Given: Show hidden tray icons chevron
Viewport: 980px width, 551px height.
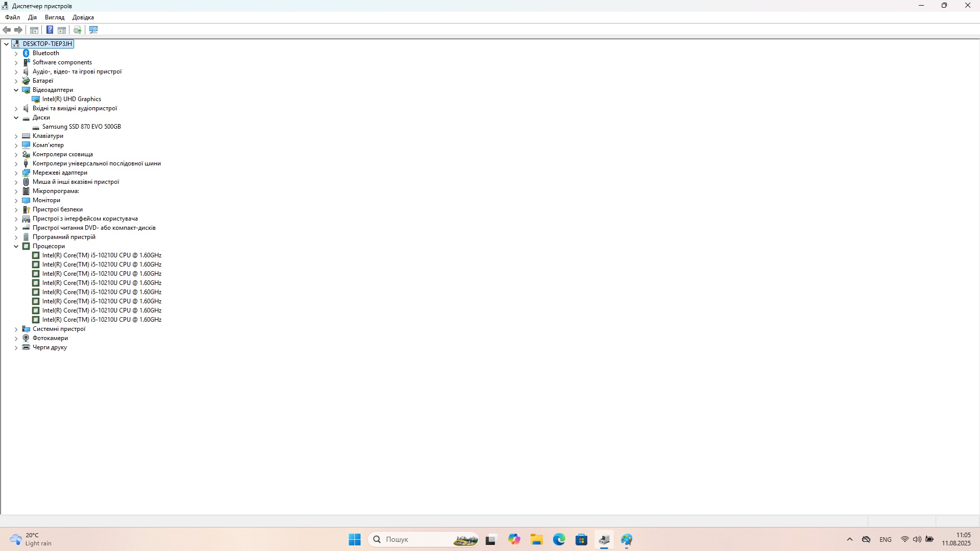Looking at the screenshot, I should 850,539.
